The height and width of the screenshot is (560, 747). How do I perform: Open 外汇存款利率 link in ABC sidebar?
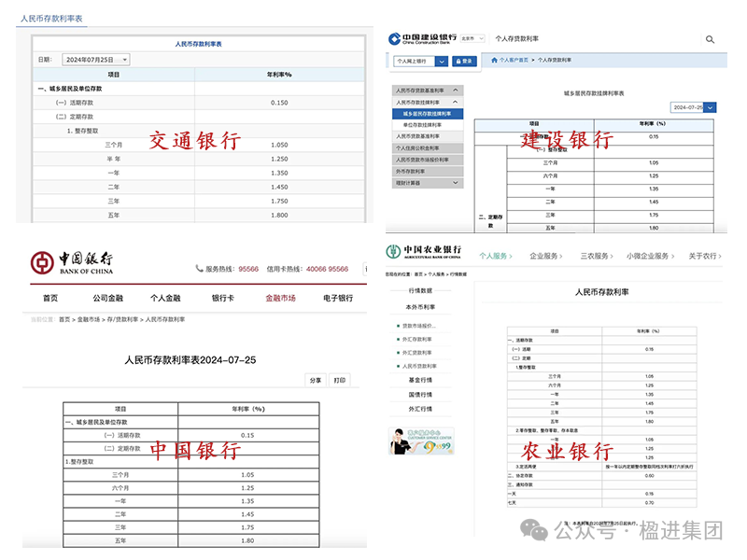[x=416, y=340]
